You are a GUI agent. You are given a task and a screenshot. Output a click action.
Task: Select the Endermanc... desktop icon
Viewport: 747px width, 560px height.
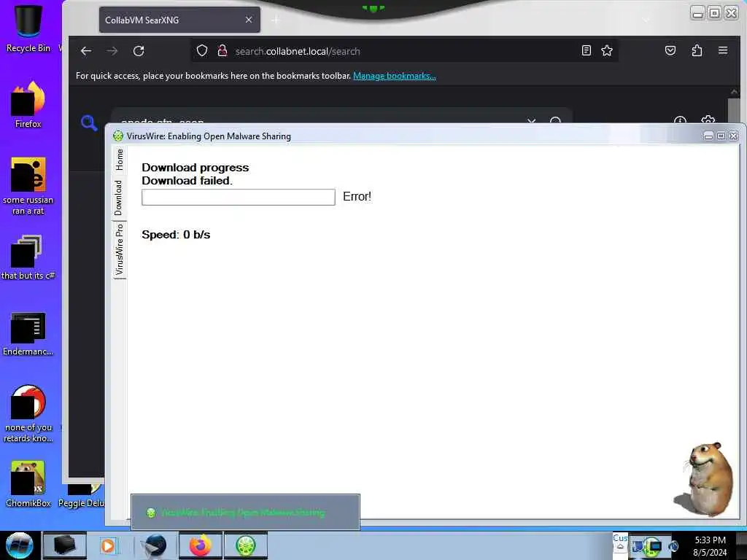click(x=28, y=333)
